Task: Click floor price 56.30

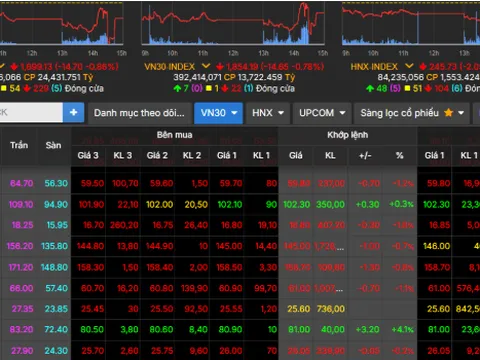Action: 56,183
